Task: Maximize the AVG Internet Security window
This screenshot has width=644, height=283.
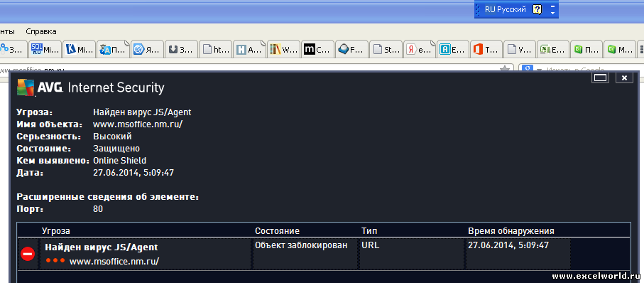Action: (601, 78)
